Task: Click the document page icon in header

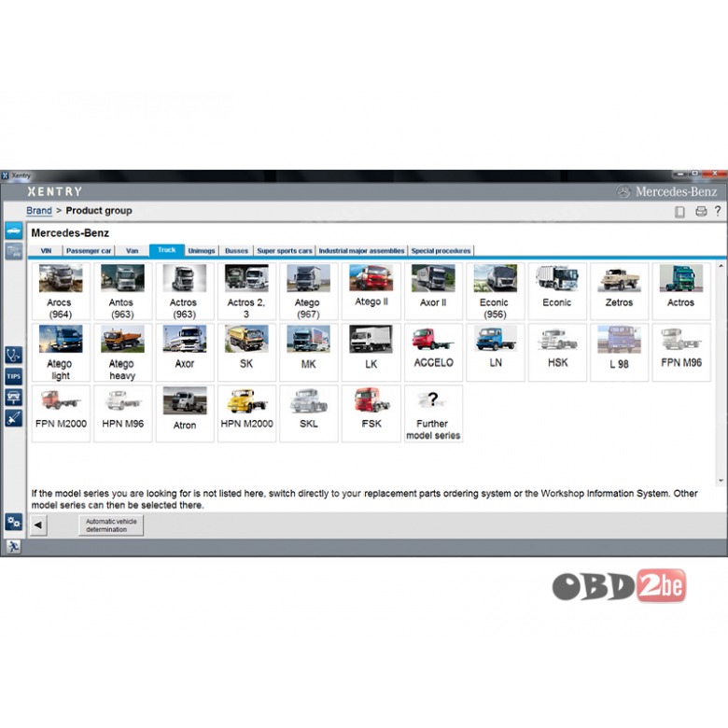Action: [x=679, y=212]
